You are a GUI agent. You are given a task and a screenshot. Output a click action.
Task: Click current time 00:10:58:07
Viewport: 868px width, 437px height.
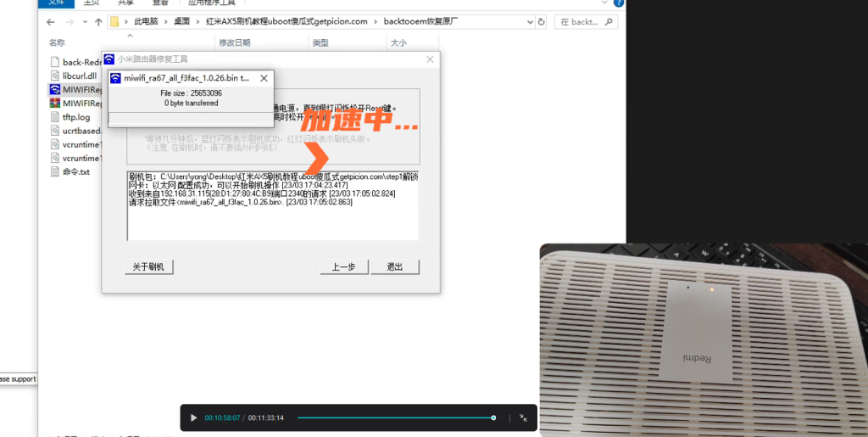pyautogui.click(x=223, y=417)
